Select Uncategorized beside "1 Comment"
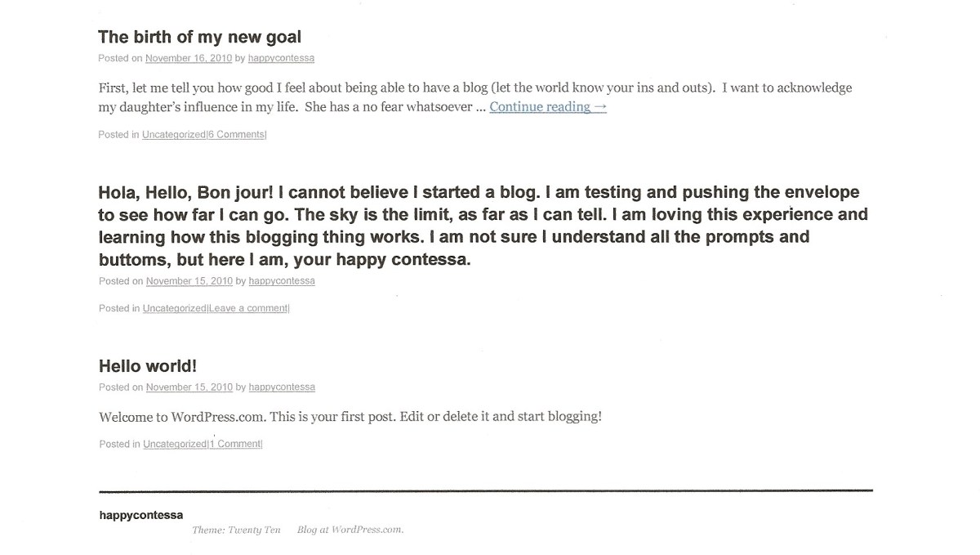 175,444
